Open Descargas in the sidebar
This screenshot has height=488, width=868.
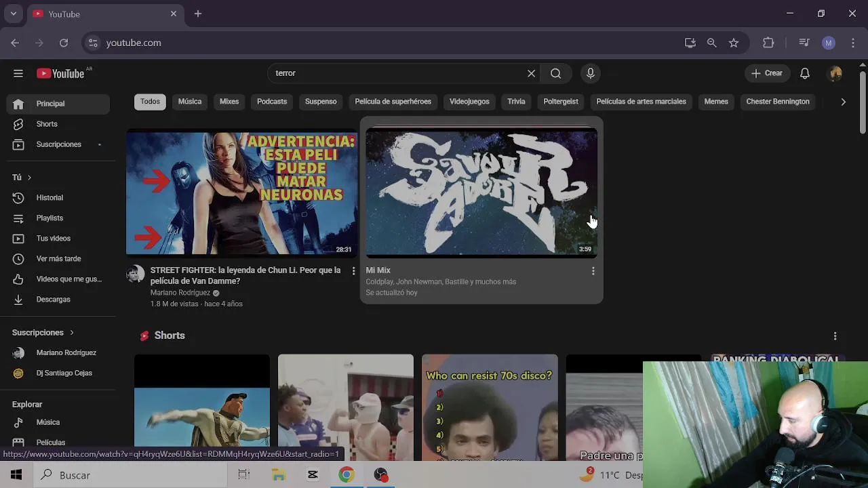pyautogui.click(x=58, y=300)
